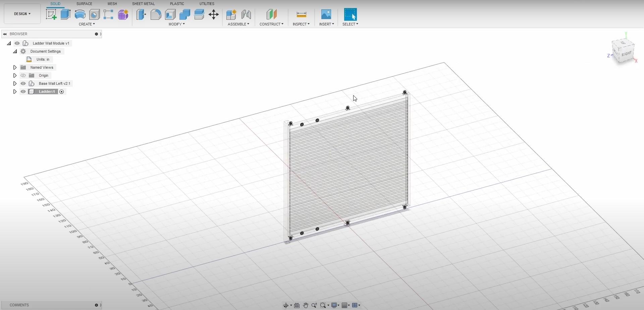Open the CREATE dropdown menu
The image size is (644, 310).
[x=87, y=24]
